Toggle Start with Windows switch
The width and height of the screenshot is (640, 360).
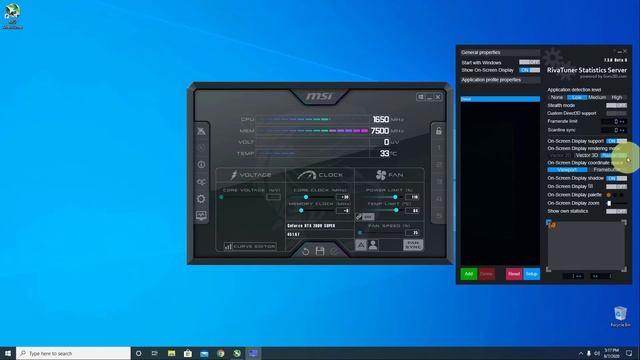point(529,62)
